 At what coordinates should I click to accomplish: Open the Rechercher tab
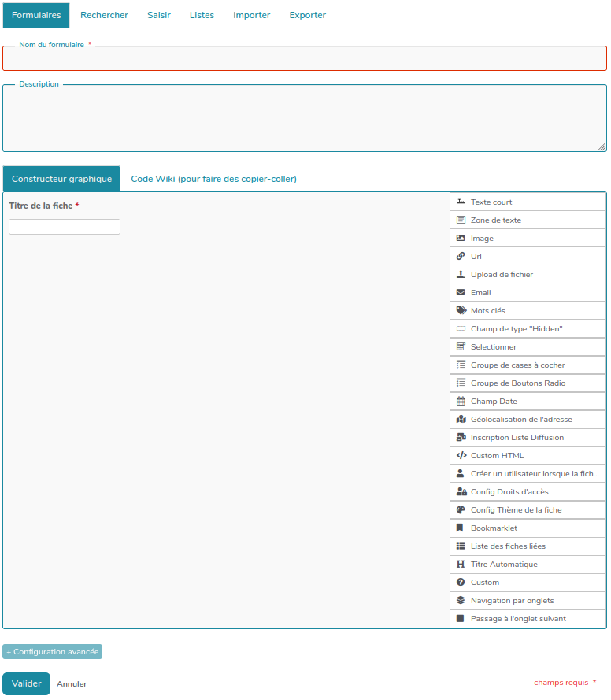pos(104,15)
